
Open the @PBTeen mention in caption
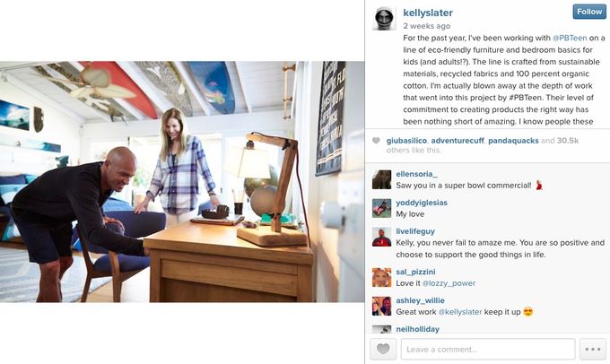coord(570,38)
